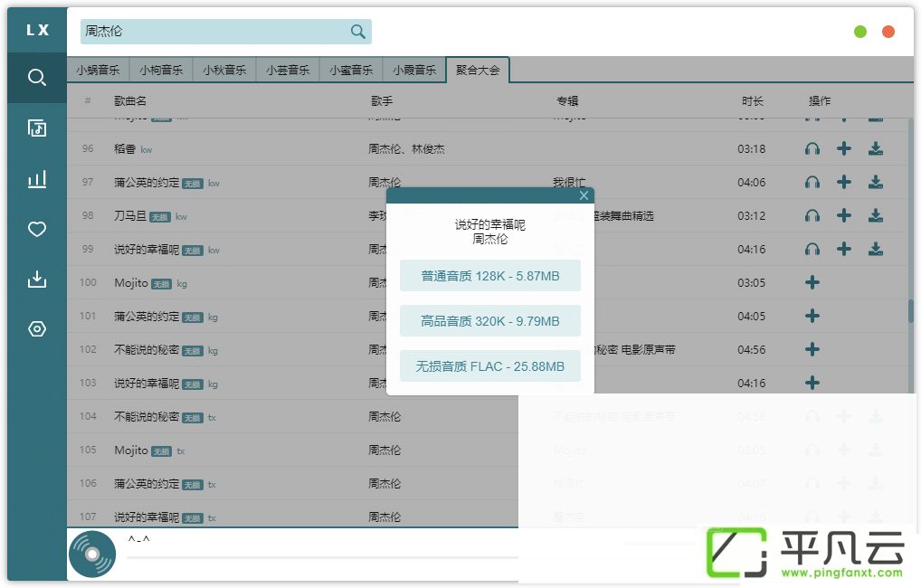Screen dimensions: 921x588
Task: Play song 97 蒲公英的约定 kw
Action: [x=812, y=183]
